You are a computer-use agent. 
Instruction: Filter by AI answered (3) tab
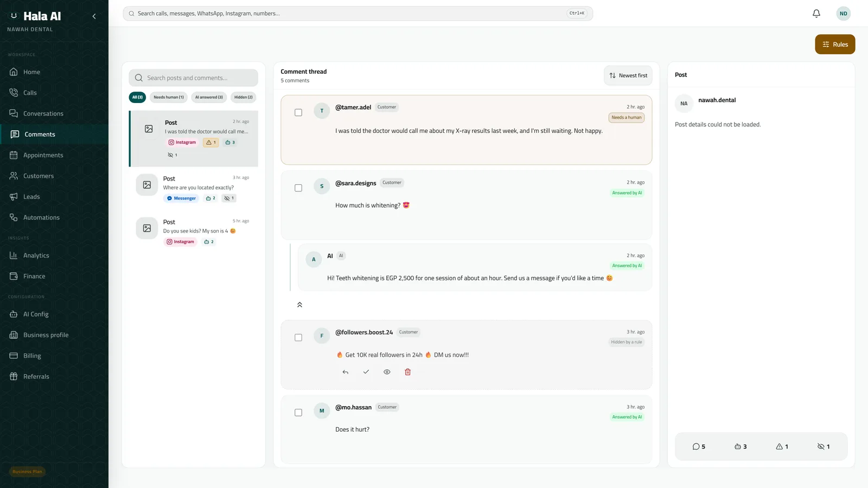coord(209,98)
